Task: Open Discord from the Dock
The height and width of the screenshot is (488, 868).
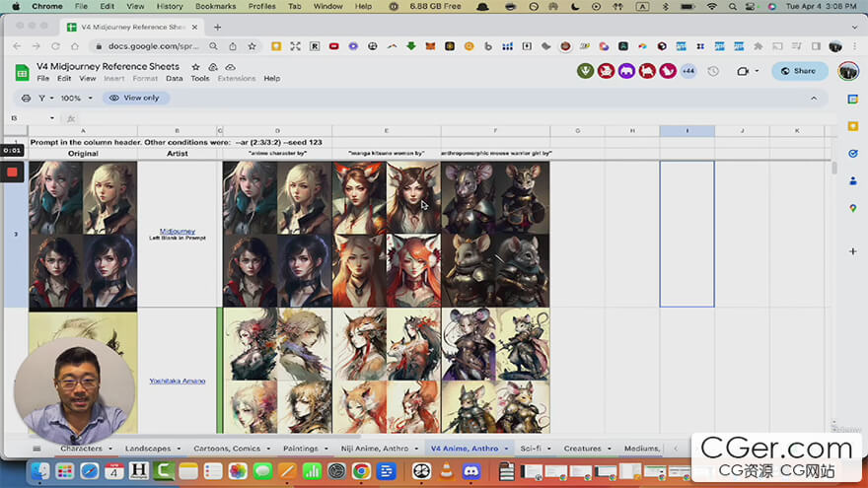Action: coord(471,471)
